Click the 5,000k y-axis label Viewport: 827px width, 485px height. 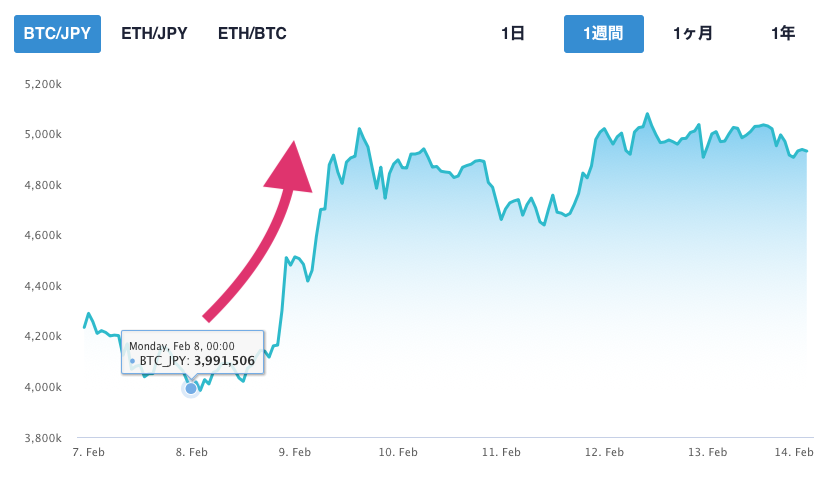tap(43, 134)
